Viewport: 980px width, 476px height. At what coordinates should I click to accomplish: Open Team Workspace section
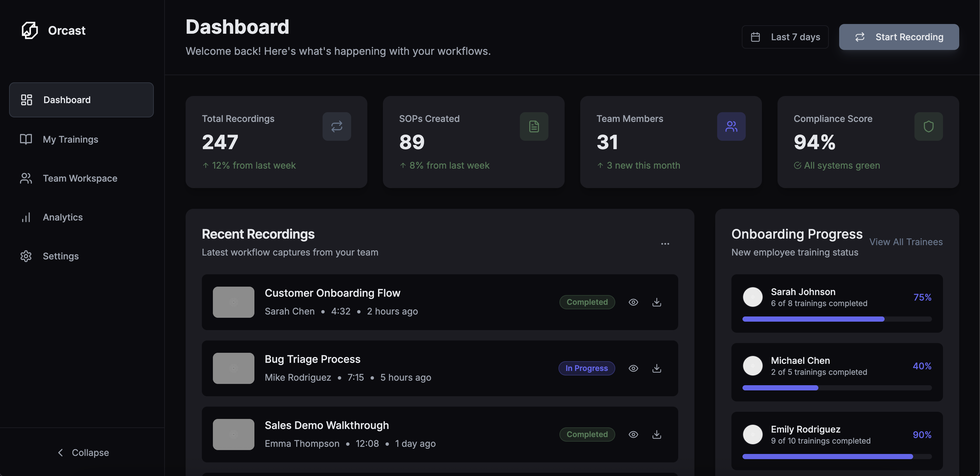point(81,178)
